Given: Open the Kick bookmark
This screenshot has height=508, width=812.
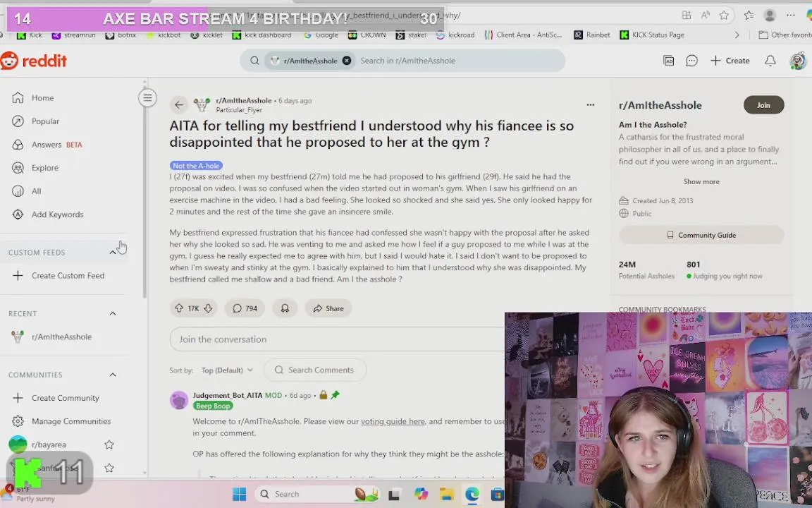Looking at the screenshot, I should [x=30, y=35].
